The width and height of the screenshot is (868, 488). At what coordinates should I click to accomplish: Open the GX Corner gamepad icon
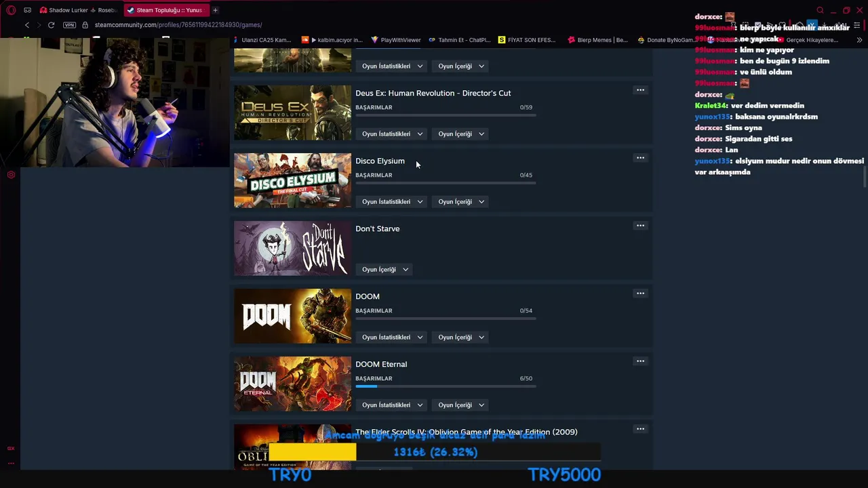pyautogui.click(x=27, y=10)
